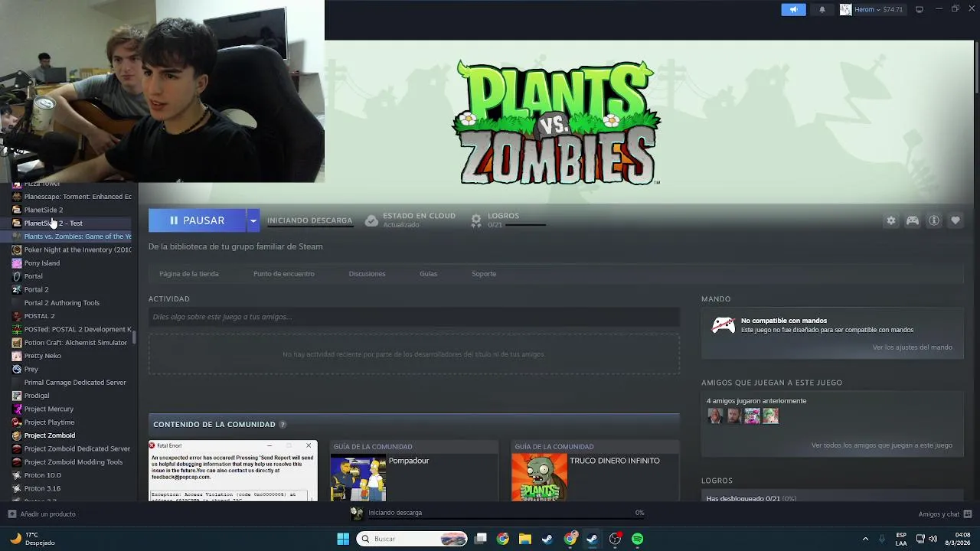Click the POSTAL 2 game icon

17,316
